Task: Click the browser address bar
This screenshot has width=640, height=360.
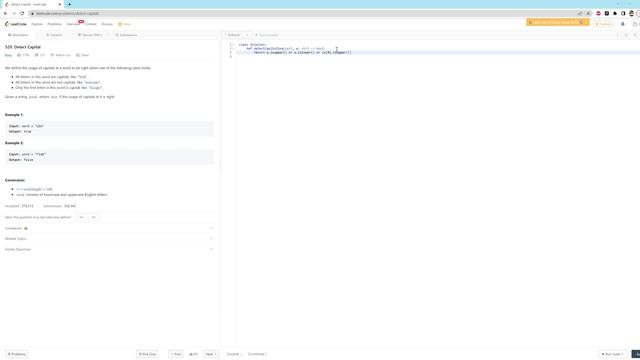Action: click(x=302, y=13)
